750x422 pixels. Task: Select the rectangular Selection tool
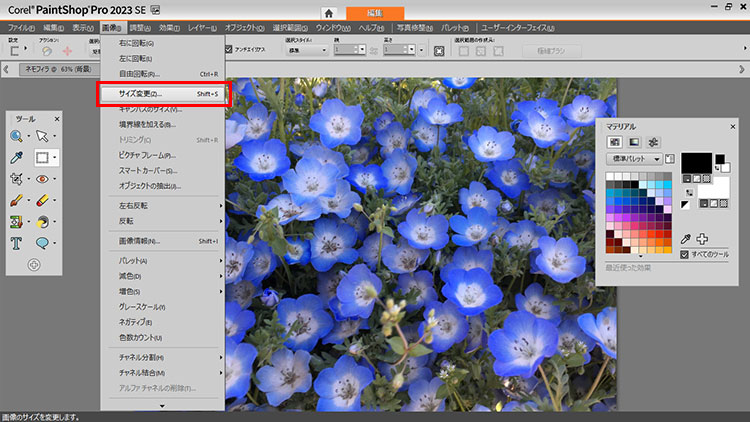point(43,158)
